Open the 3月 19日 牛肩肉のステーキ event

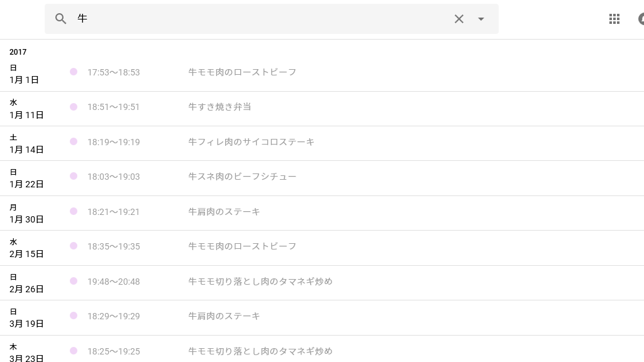click(224, 316)
